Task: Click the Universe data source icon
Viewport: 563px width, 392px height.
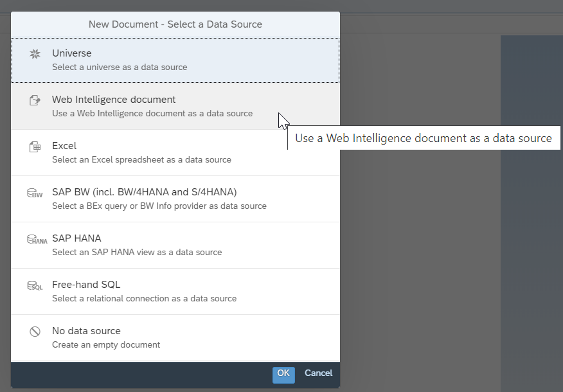Action: [x=35, y=53]
